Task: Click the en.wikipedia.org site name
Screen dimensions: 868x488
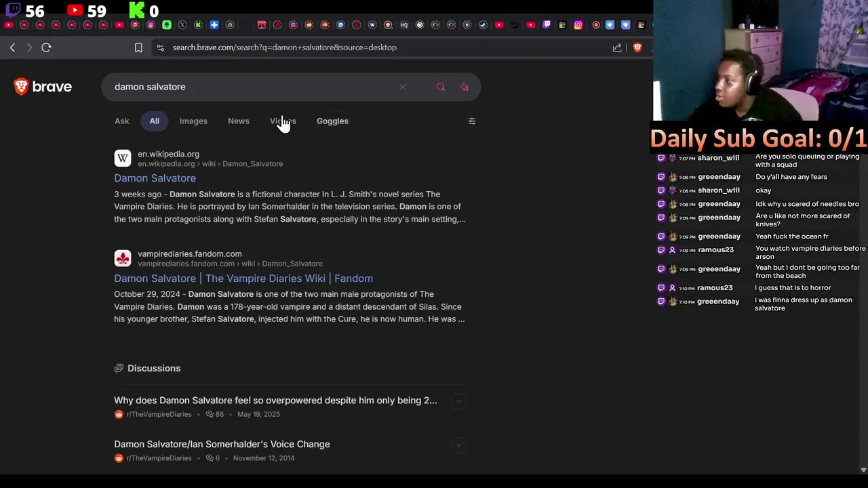Action: click(x=168, y=154)
